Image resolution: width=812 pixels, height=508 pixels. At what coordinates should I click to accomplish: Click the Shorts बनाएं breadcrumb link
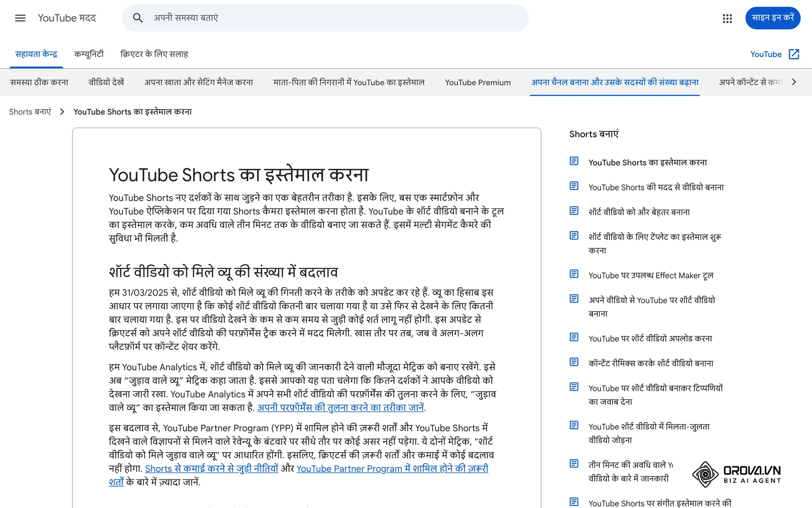[30, 112]
